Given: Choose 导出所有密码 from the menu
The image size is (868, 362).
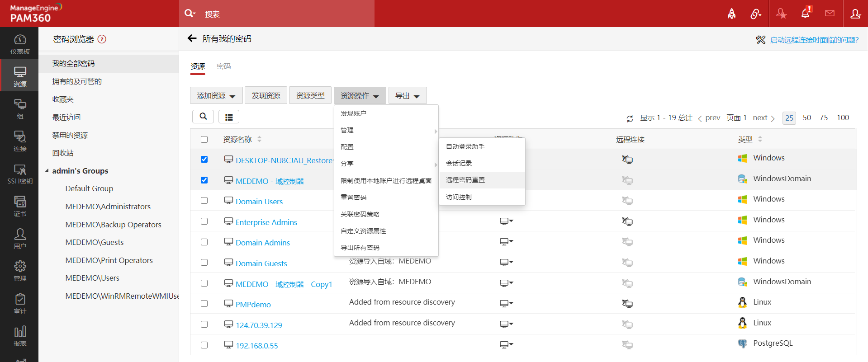Looking at the screenshot, I should [386, 248].
